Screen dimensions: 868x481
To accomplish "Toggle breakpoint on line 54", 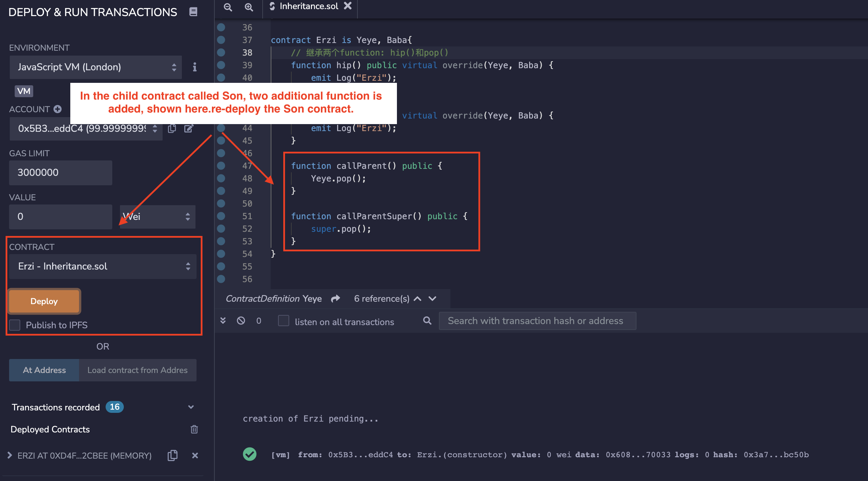I will click(x=221, y=254).
